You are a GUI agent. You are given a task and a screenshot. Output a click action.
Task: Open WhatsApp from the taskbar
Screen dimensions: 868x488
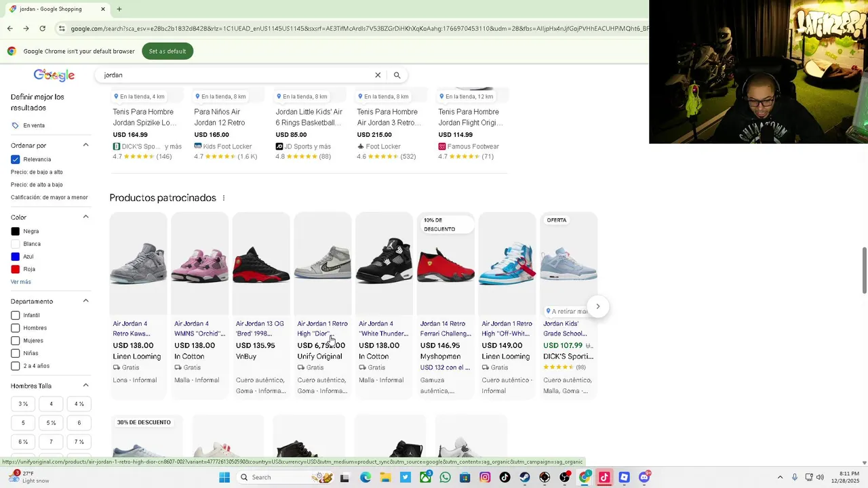[x=445, y=477]
